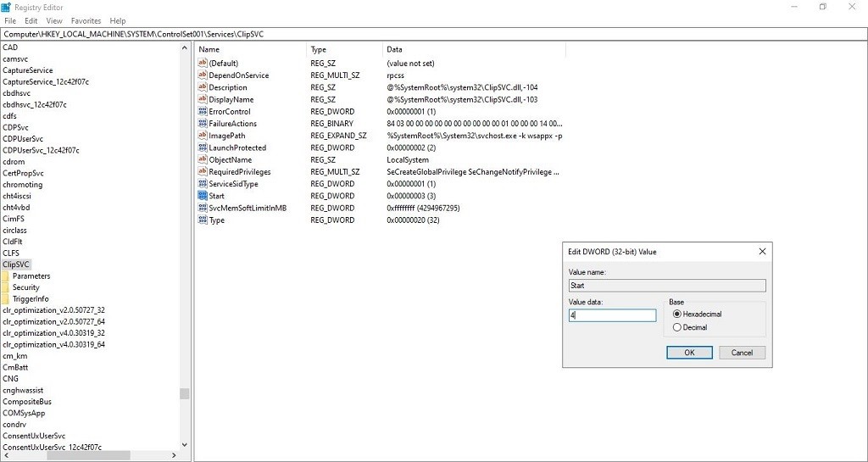Cancel the Edit DWORD dialog
Viewport: 868px width, 462px height.
click(x=742, y=353)
